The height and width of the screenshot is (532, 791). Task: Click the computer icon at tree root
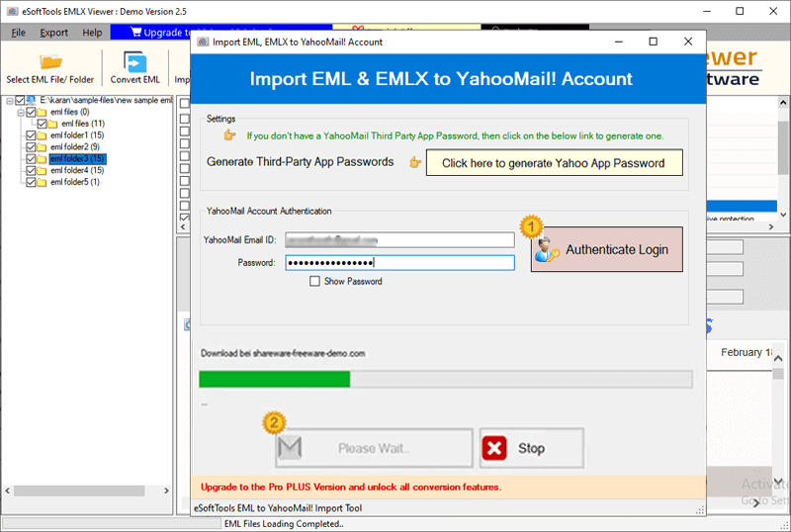click(x=31, y=100)
